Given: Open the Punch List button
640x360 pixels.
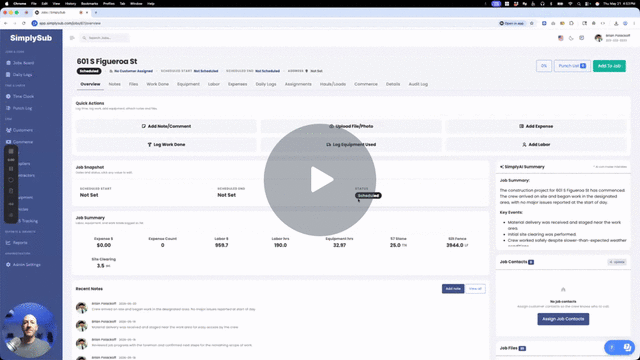Looking at the screenshot, I should (x=572, y=66).
